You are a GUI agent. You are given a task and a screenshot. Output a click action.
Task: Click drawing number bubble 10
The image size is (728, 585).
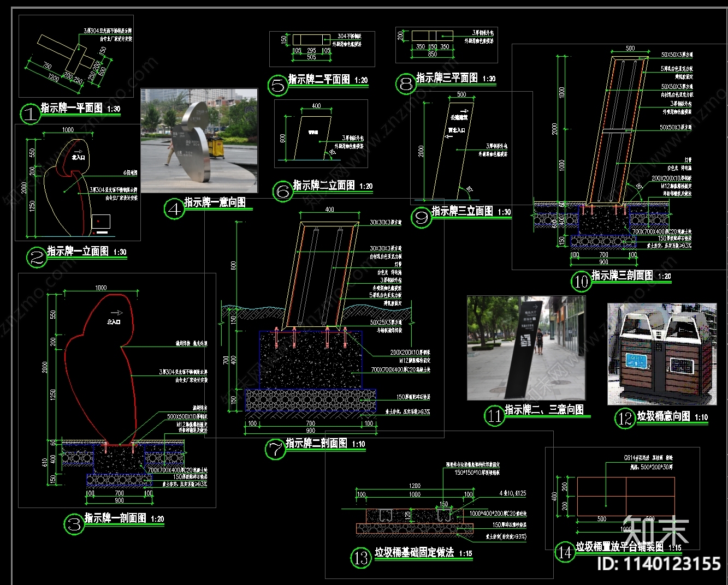coord(581,282)
